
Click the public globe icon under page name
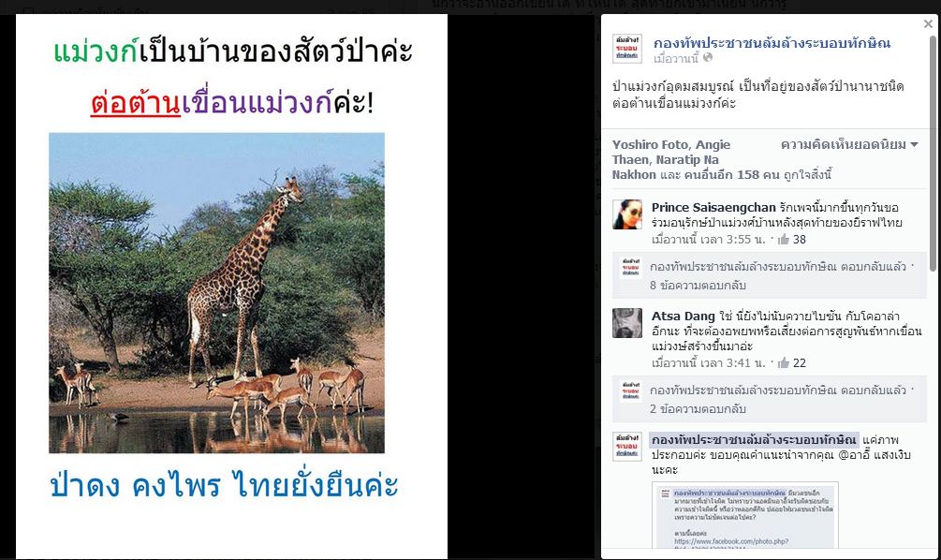pyautogui.click(x=708, y=58)
